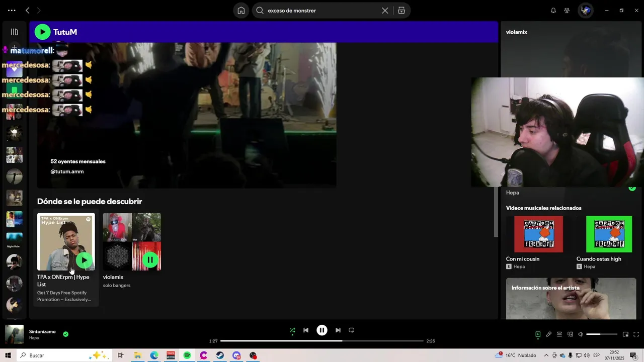Open the Spotify Home page
This screenshot has height=362, width=644.
coord(241,11)
